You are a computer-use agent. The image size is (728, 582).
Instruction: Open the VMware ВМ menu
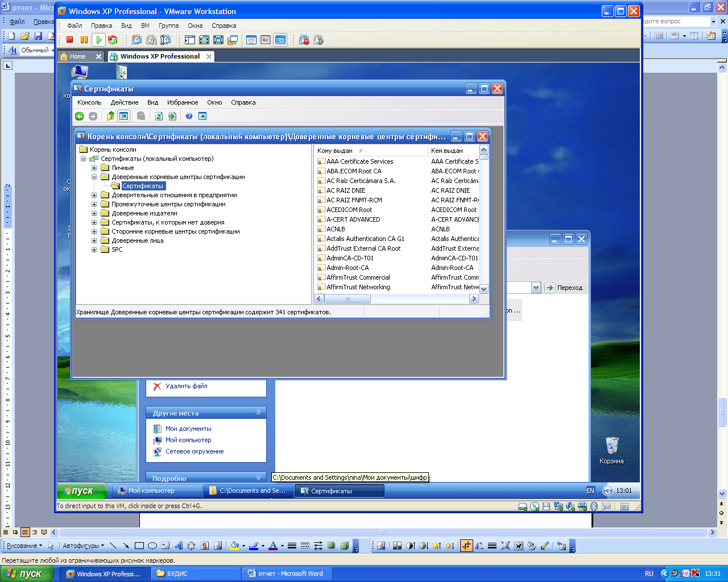[145, 26]
